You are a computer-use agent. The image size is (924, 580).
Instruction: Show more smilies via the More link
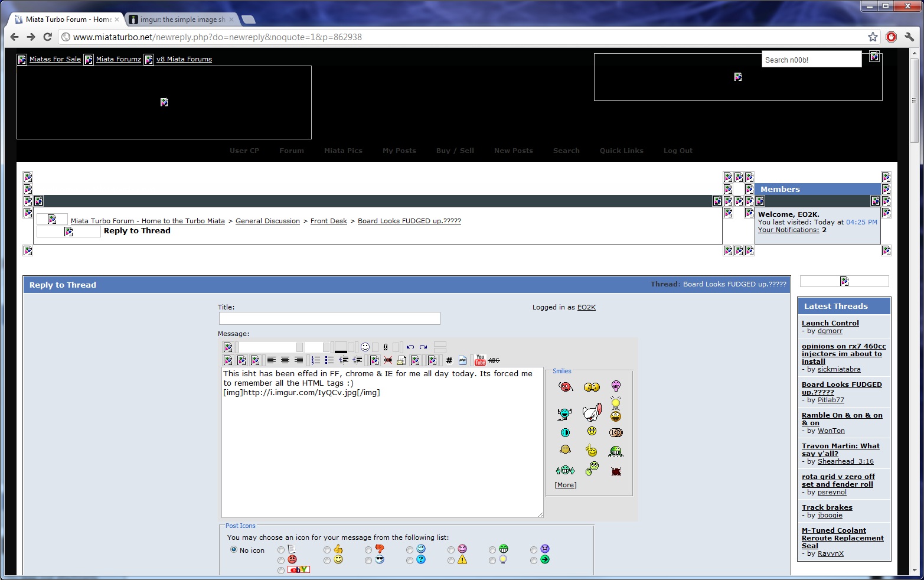[564, 484]
